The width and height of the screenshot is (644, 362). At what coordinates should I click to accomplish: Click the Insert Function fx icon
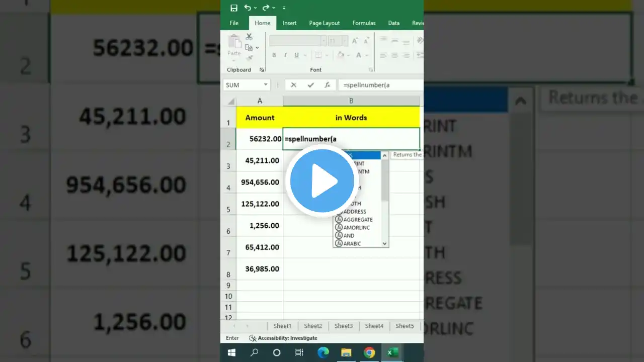coord(327,85)
